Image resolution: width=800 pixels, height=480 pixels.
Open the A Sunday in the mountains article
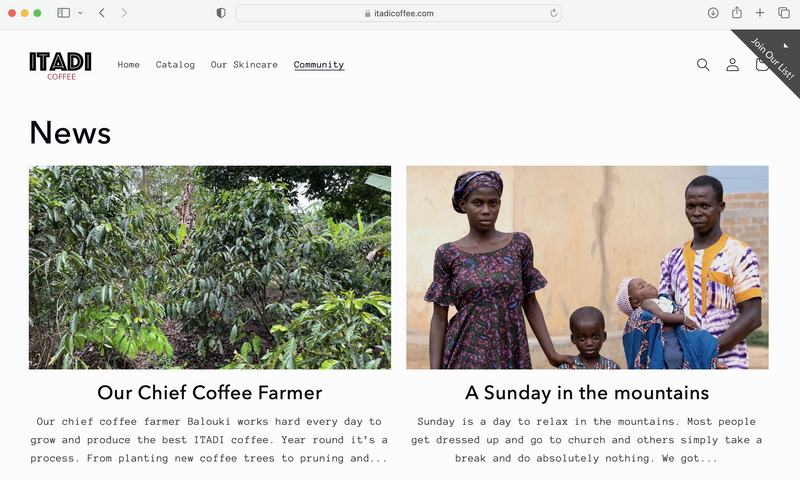[x=587, y=392]
